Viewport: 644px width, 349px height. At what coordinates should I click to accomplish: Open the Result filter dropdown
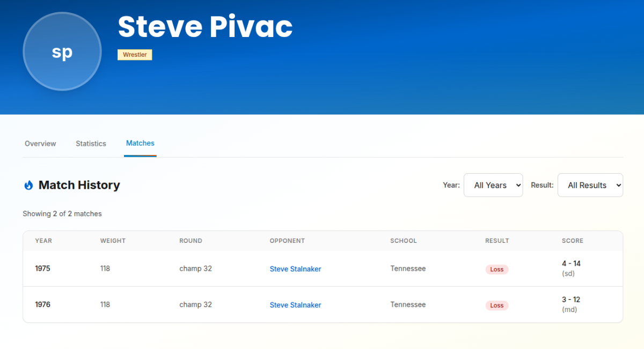click(590, 185)
